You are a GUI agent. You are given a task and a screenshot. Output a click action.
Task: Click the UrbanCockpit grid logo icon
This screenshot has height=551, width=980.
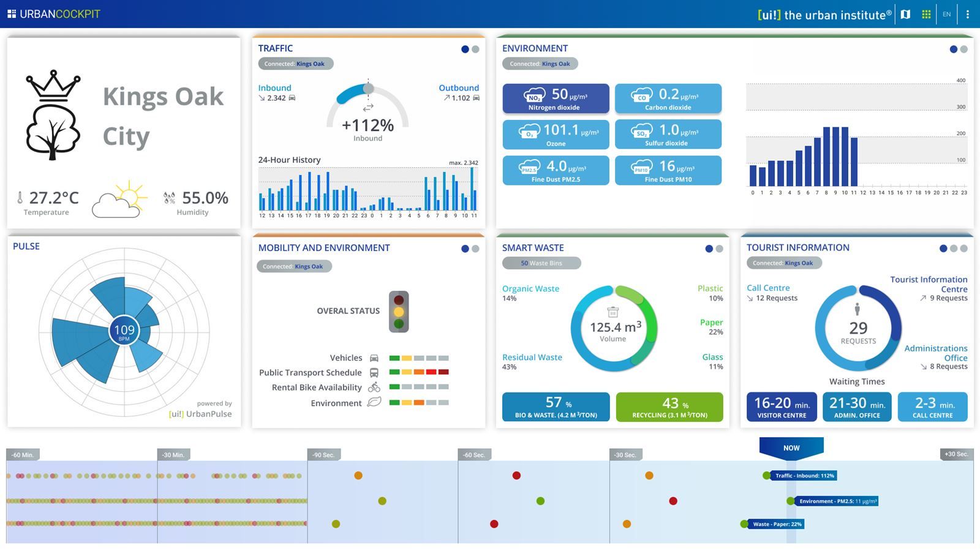coord(12,13)
